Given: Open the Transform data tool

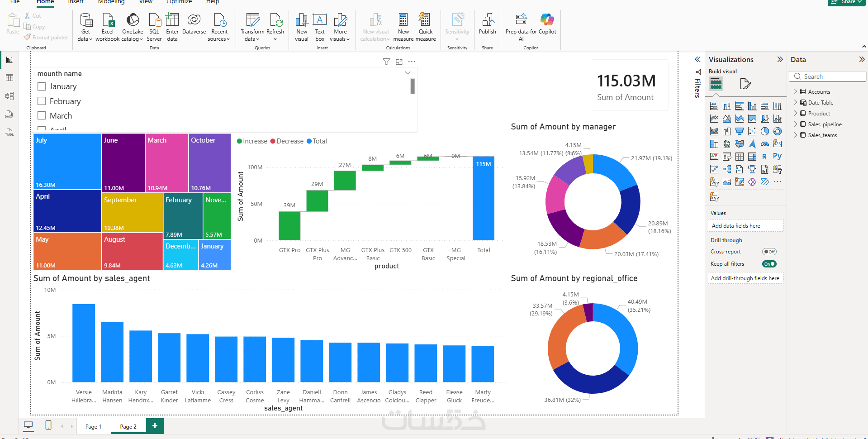Looking at the screenshot, I should tap(252, 27).
